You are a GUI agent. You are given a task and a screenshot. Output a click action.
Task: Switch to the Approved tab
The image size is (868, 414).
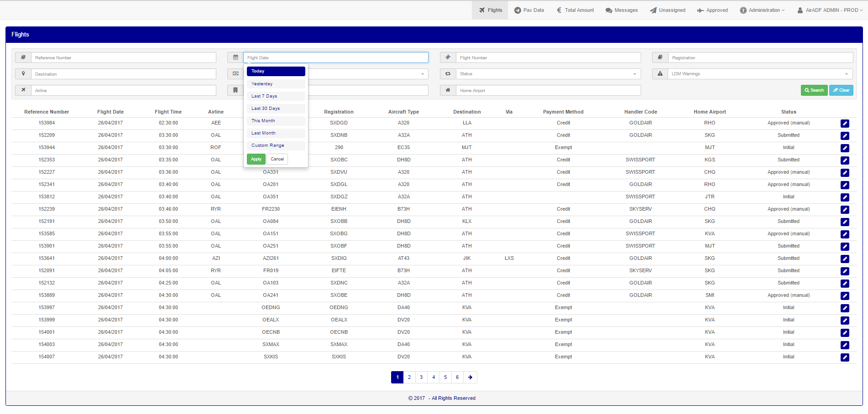tap(712, 10)
